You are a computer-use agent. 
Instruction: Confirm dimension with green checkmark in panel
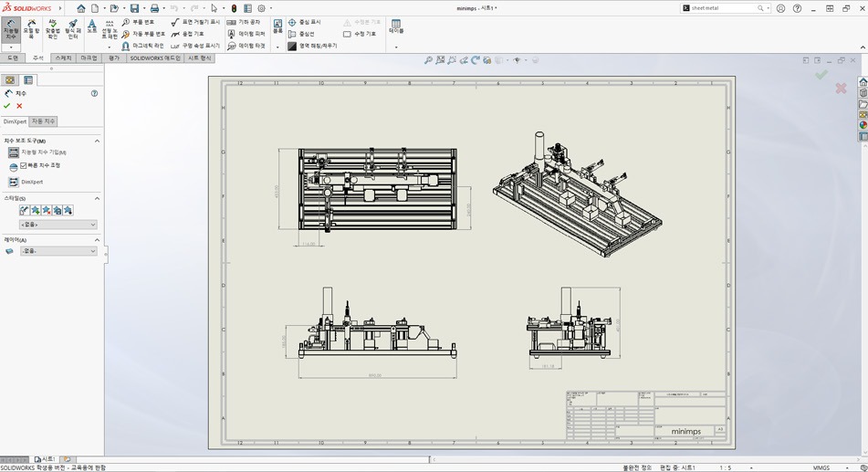click(x=7, y=106)
